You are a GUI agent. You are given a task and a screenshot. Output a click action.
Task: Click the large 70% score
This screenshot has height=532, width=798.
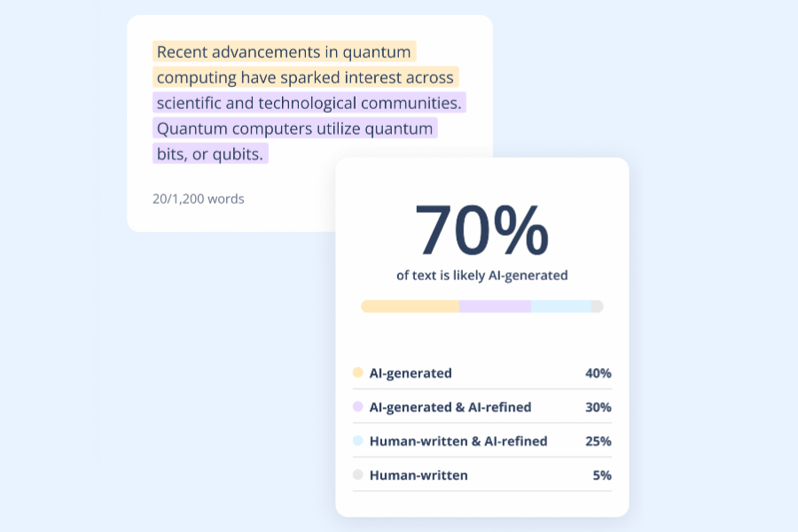click(x=481, y=230)
